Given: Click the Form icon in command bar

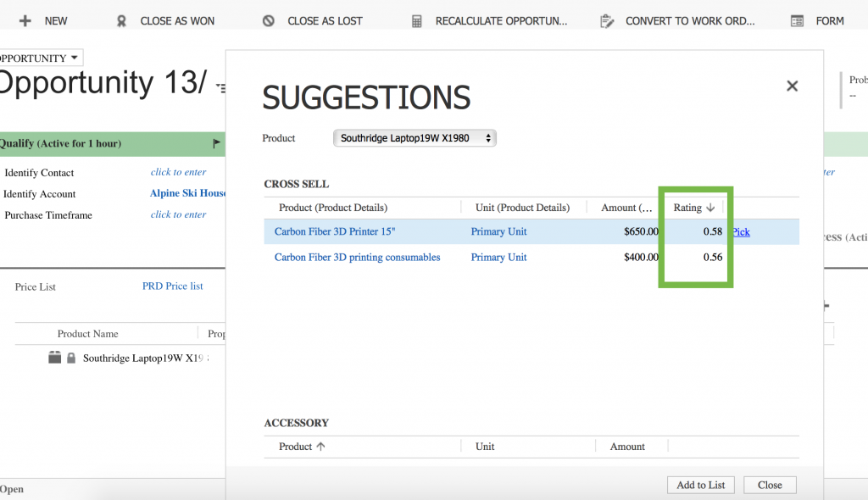Looking at the screenshot, I should (x=797, y=20).
